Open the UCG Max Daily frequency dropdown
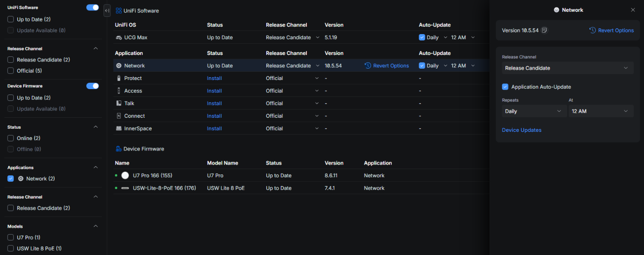Image resolution: width=644 pixels, height=255 pixels. [437, 38]
